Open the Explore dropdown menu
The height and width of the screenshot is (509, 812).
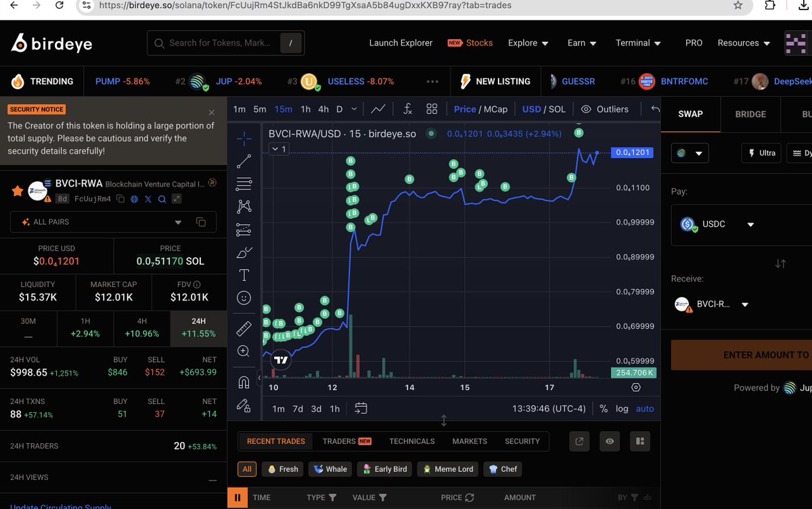pos(528,43)
